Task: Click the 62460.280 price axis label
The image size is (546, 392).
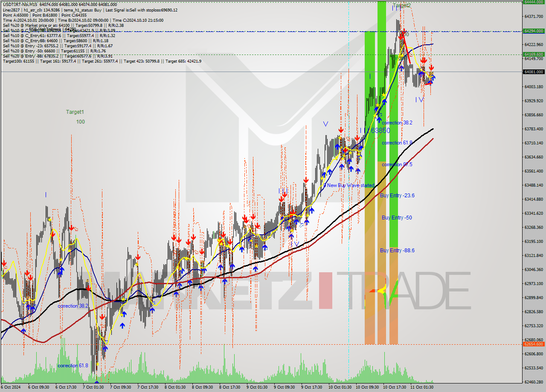Action: [533, 382]
